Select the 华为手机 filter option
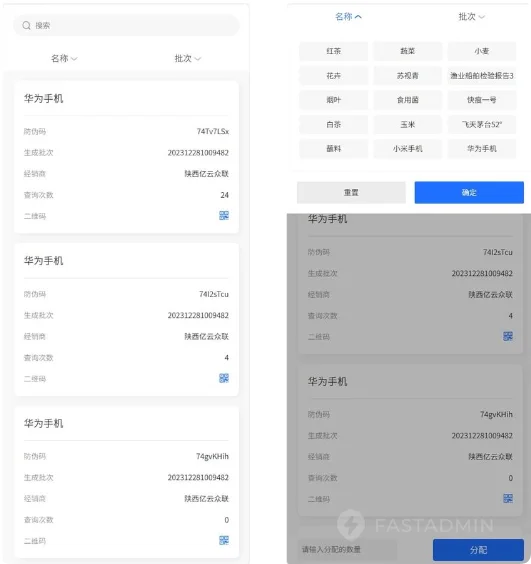Screen dimensions: 531x564 [x=482, y=149]
